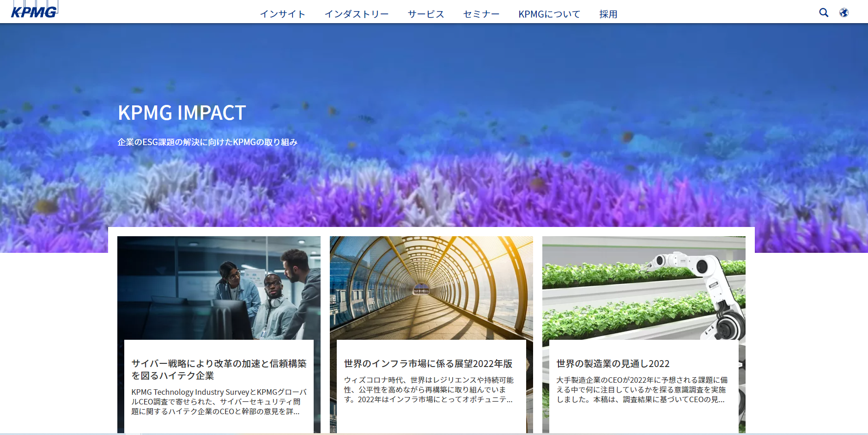Expand the サービス navigation item
The width and height of the screenshot is (868, 435).
coord(425,14)
